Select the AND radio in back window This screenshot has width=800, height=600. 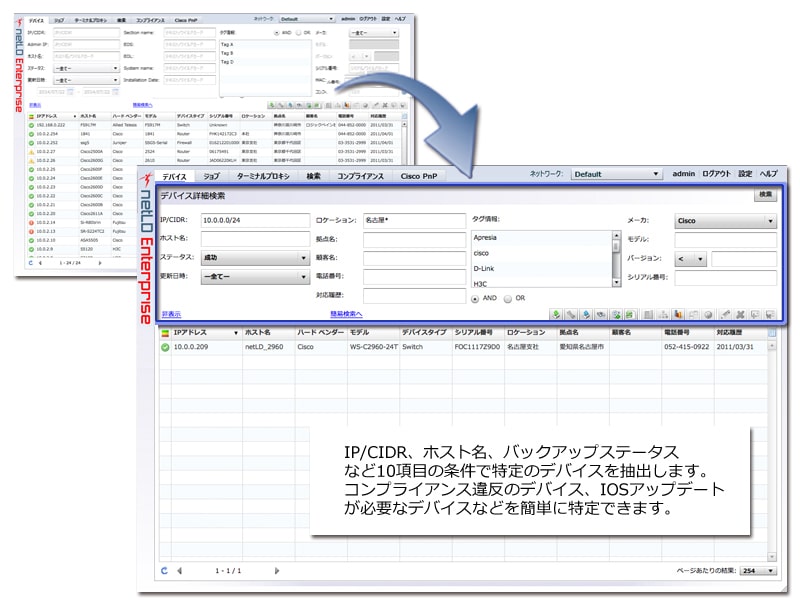[276, 33]
